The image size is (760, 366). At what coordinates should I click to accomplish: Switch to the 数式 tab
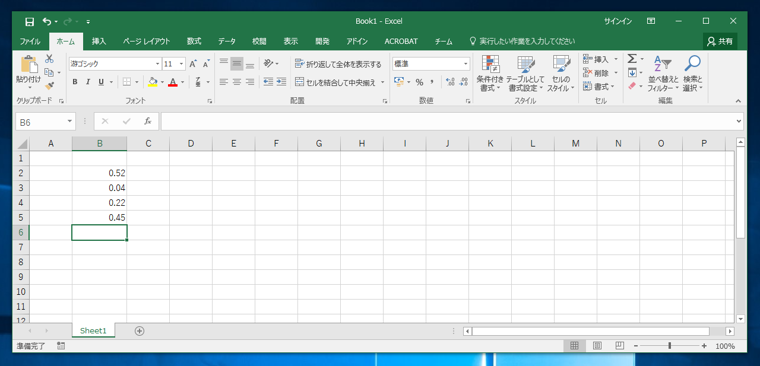(194, 41)
